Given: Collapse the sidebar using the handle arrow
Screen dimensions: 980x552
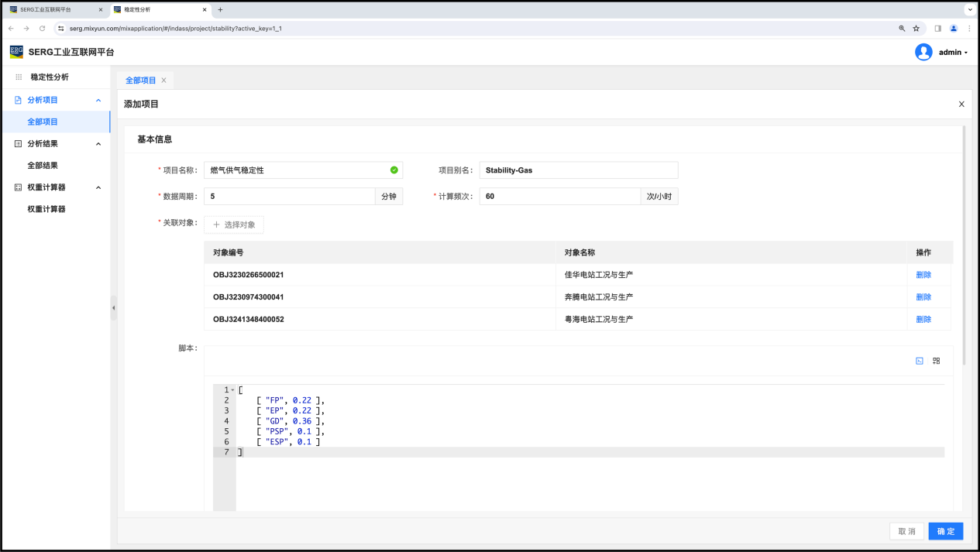Looking at the screenshot, I should (x=113, y=307).
